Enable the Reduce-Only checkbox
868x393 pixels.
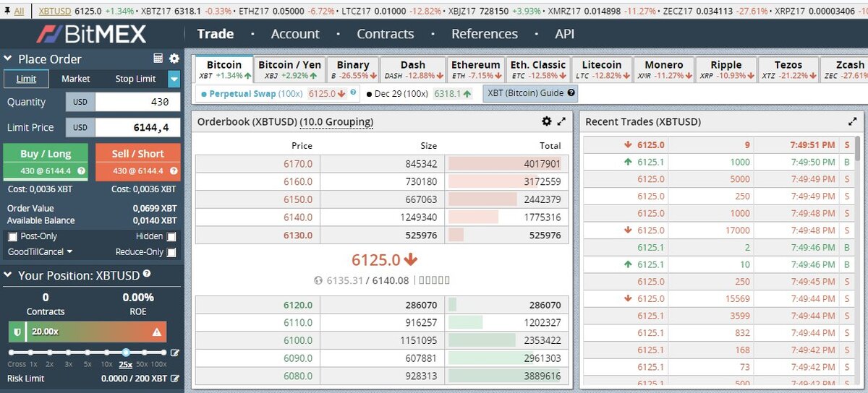[171, 252]
